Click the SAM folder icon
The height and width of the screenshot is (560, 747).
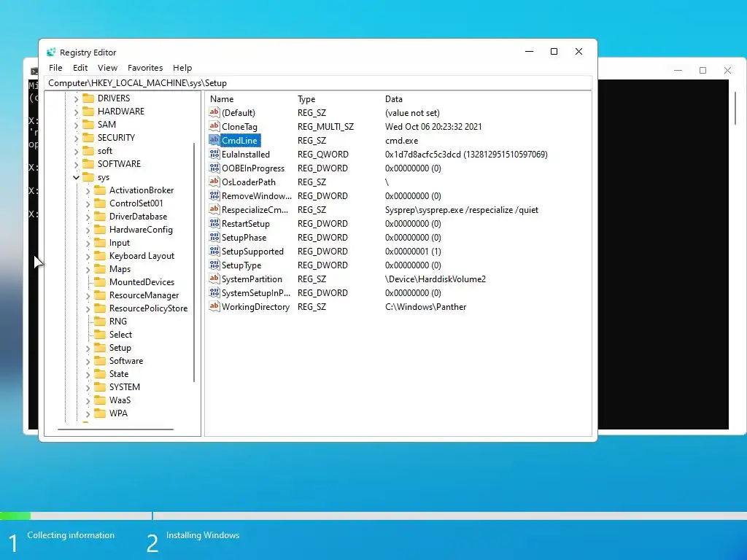pos(88,124)
